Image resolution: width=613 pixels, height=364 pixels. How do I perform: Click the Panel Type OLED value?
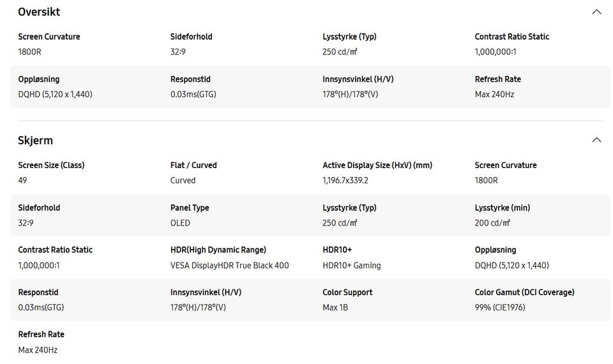point(180,223)
